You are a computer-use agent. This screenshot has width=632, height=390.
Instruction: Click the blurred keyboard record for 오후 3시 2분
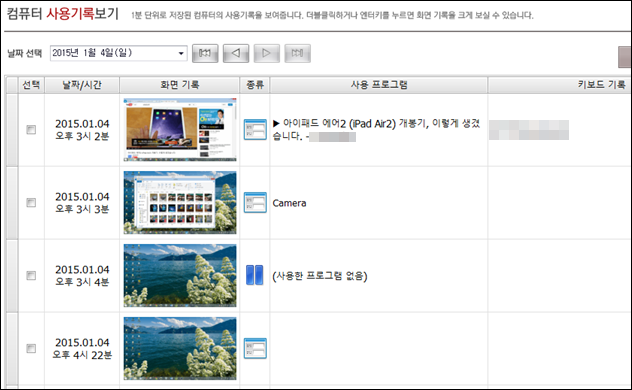click(x=529, y=130)
